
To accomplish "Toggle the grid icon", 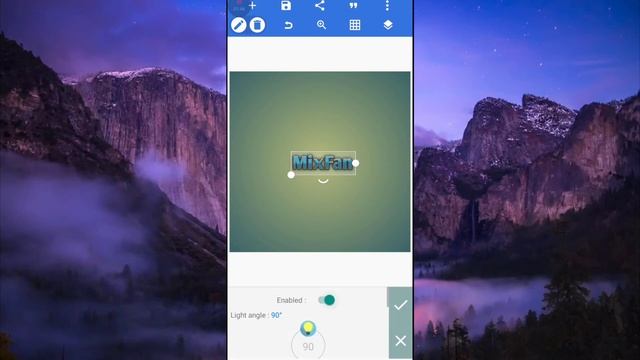I will click(355, 25).
